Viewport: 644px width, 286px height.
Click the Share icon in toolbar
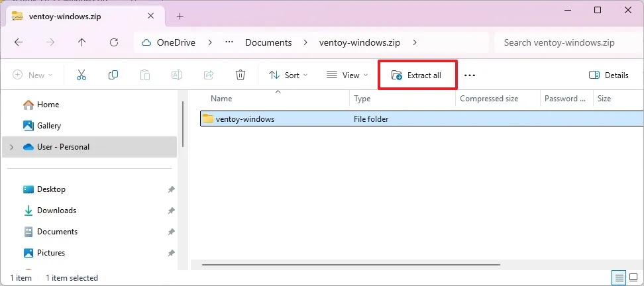tap(209, 75)
